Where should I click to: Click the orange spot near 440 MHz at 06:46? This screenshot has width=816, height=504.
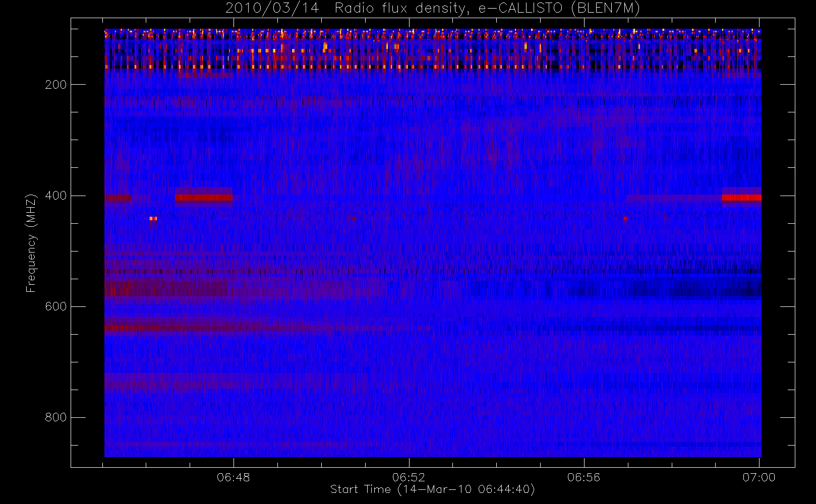[x=153, y=218]
